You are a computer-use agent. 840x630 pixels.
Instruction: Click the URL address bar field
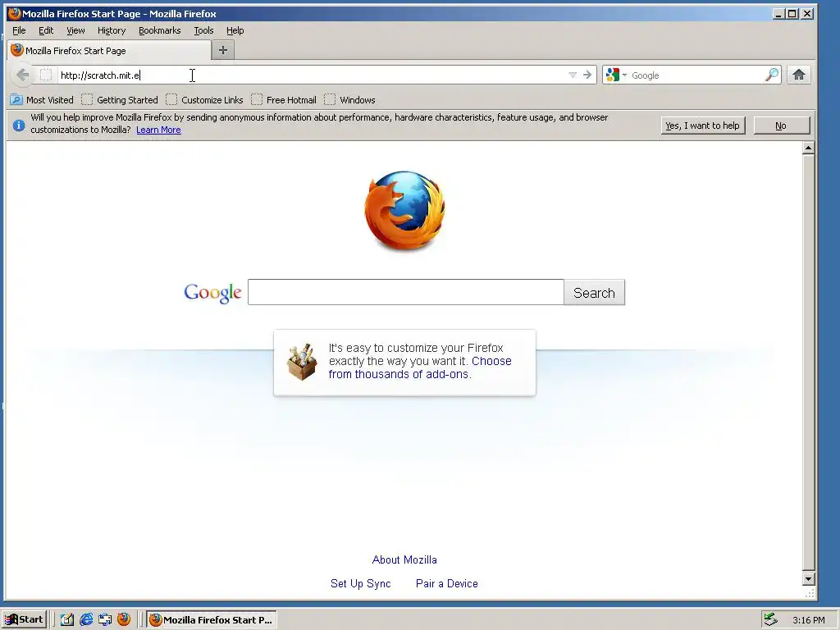click(311, 75)
